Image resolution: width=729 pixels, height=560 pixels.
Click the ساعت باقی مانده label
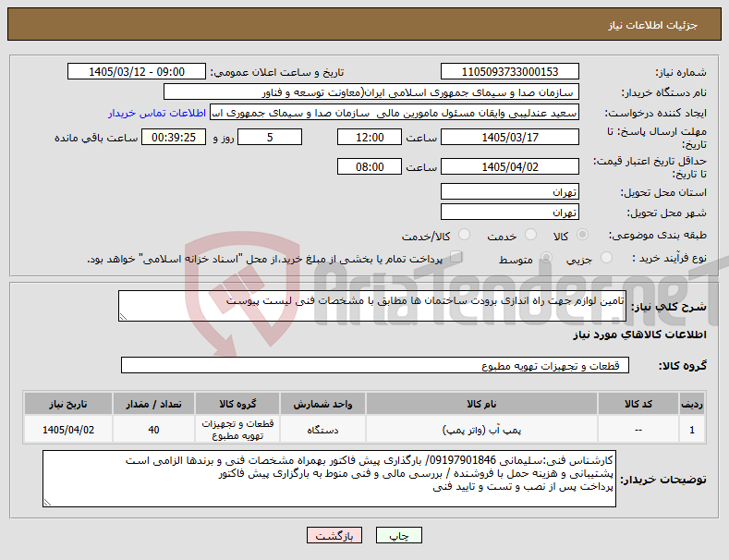(96, 138)
